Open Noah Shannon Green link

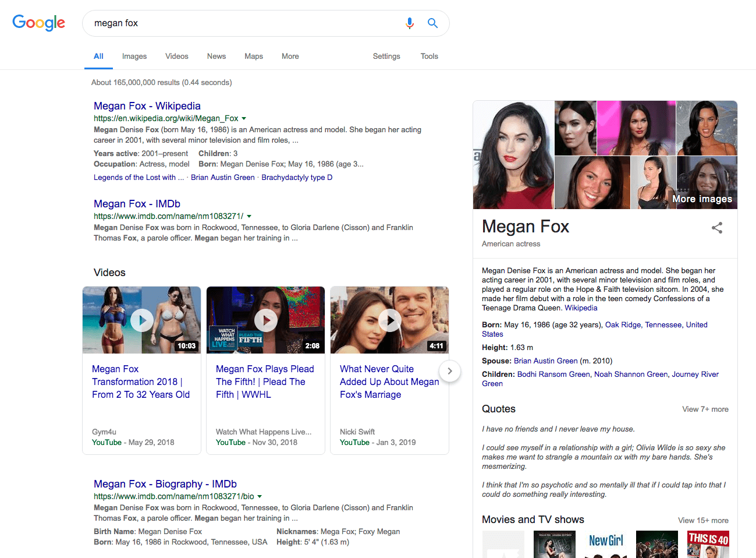(x=631, y=375)
